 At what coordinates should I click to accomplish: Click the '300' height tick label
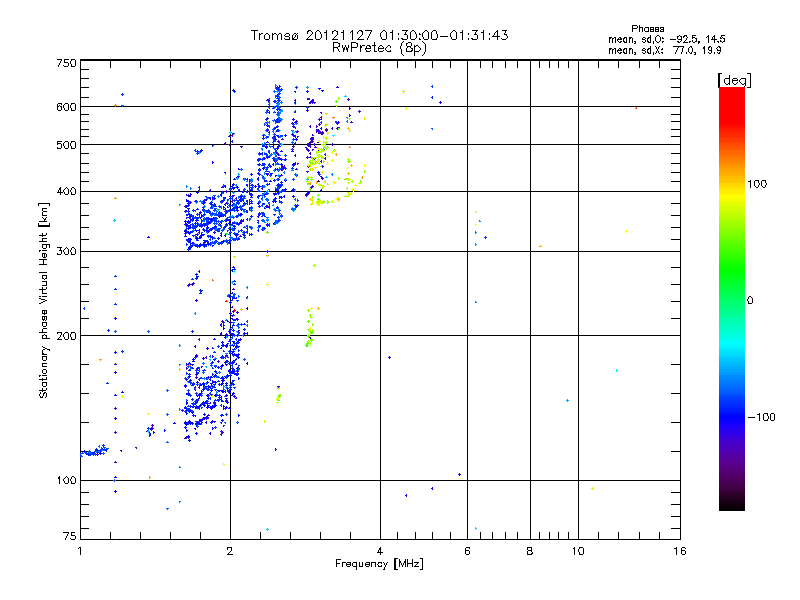click(x=66, y=252)
